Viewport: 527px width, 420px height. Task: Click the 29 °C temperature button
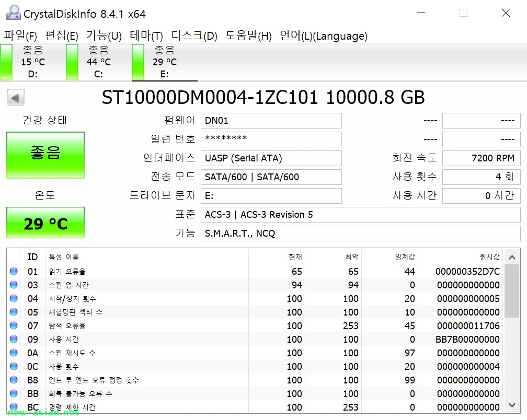[x=45, y=223]
